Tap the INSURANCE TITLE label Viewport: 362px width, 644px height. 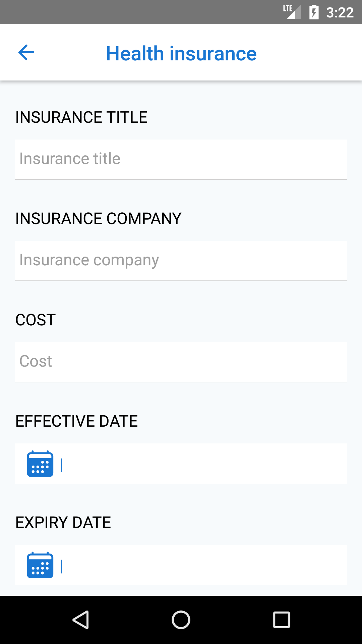click(x=81, y=117)
